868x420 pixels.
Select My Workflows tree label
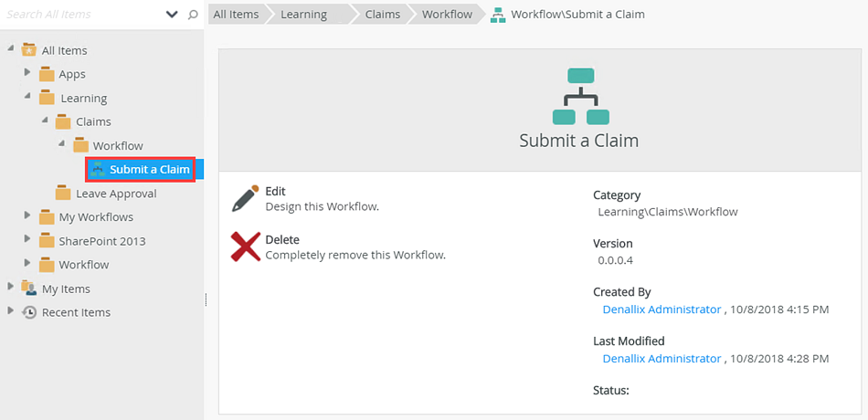click(x=96, y=217)
